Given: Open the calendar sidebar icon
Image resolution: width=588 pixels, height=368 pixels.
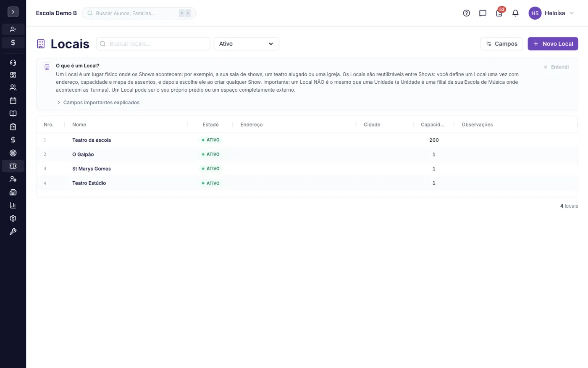Looking at the screenshot, I should pos(13,101).
